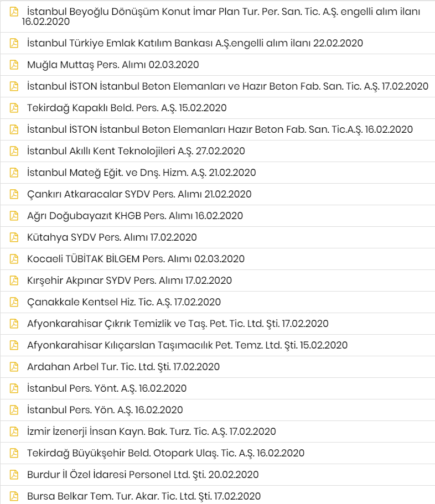Click PDF icon next to Kırşehir Akpınar SYDV
435x504 pixels.
coord(14,280)
